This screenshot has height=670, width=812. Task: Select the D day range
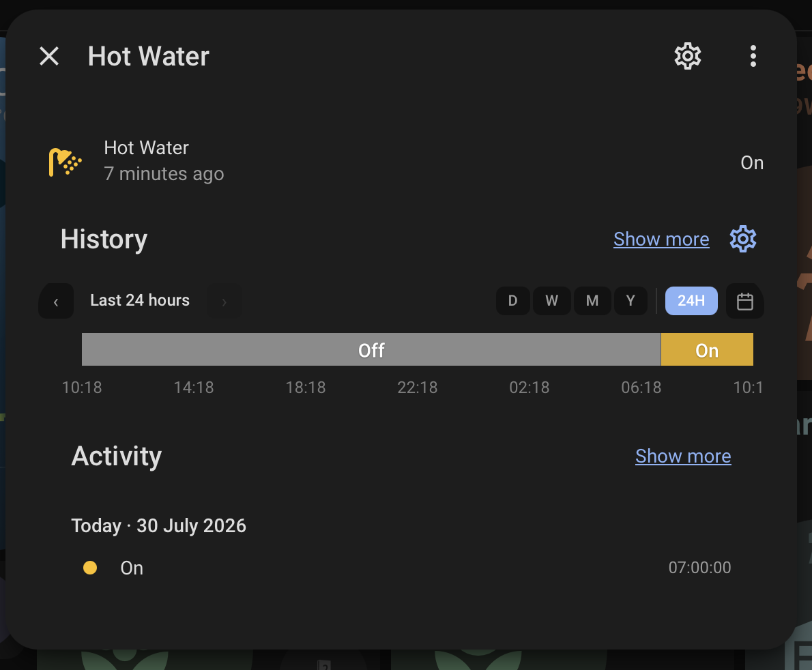[512, 301]
